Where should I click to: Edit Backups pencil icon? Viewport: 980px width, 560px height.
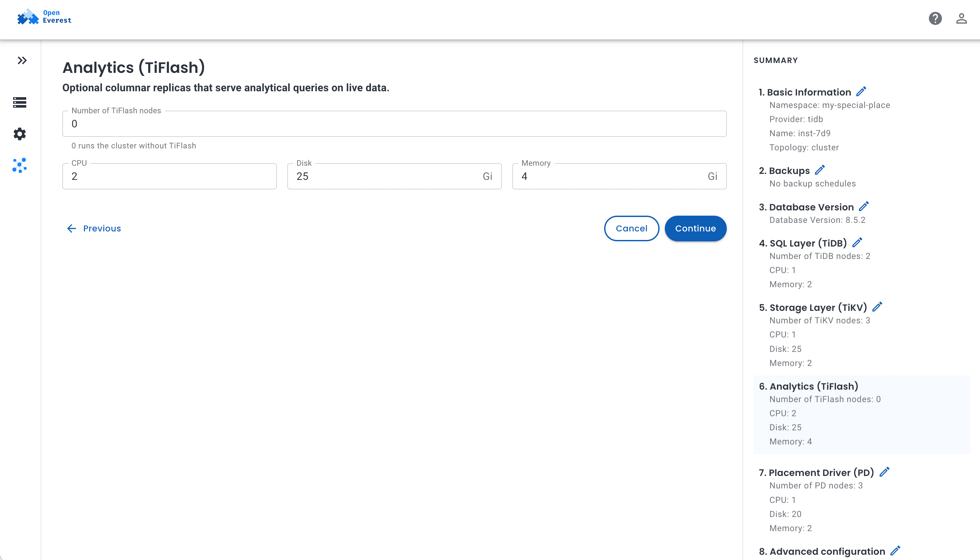point(820,170)
